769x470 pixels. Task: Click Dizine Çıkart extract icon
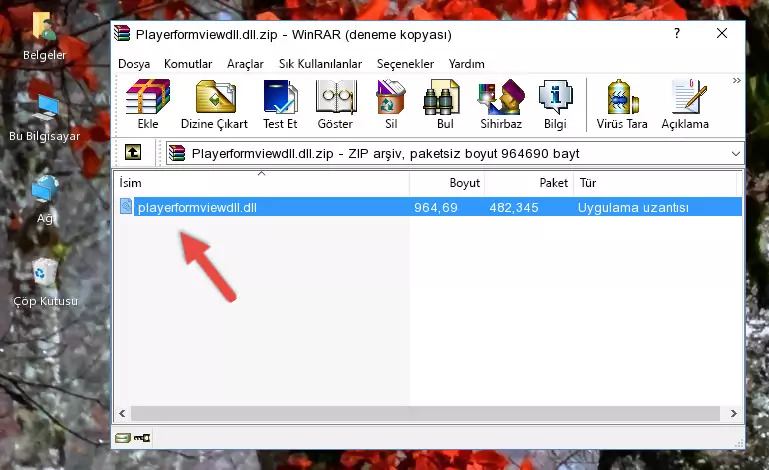[x=214, y=104]
